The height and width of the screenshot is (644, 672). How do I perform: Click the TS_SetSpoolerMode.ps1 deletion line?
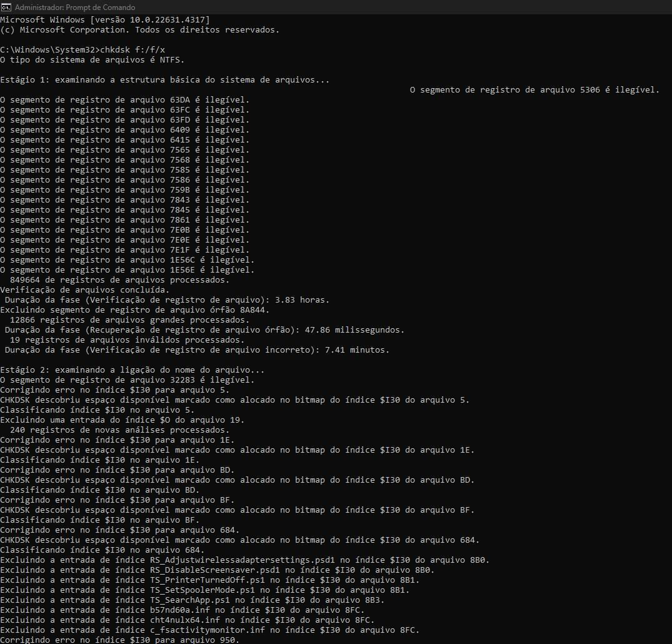pos(205,590)
